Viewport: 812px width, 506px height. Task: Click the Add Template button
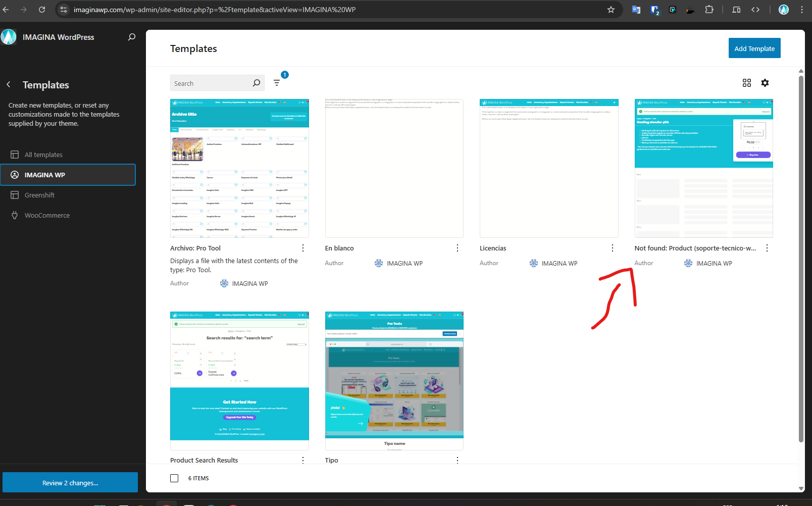click(x=754, y=48)
